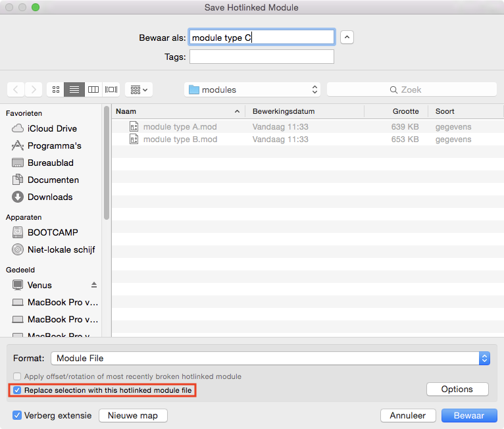The height and width of the screenshot is (429, 504).
Task: Toggle Apply offset/rotation of broken hotlinked module
Action: point(17,376)
